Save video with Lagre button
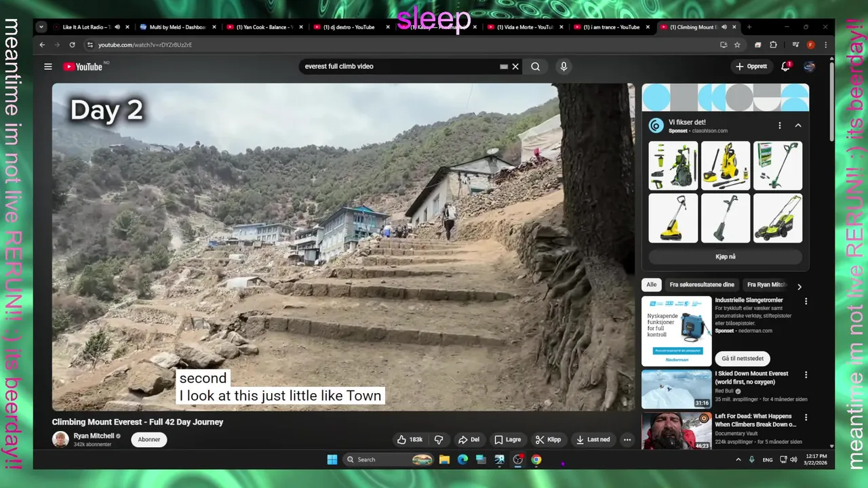The width and height of the screenshot is (868, 488). tap(508, 440)
